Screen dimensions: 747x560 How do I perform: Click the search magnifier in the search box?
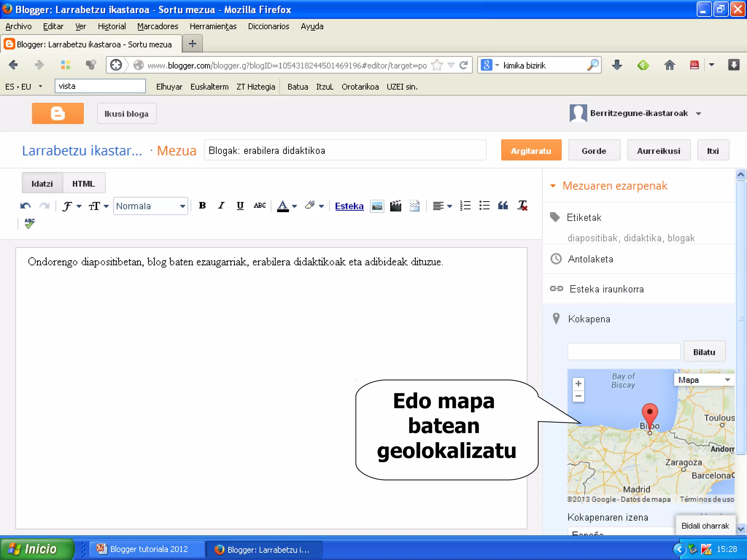coord(593,65)
